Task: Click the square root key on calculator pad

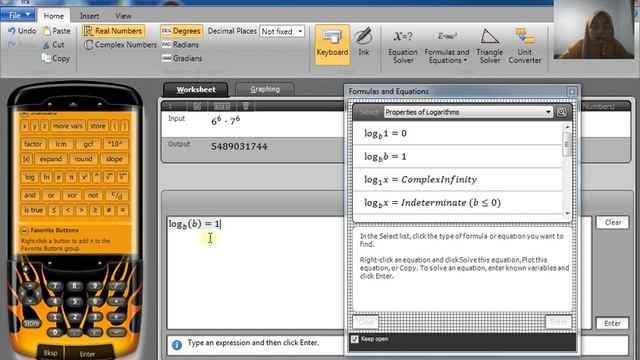Action: (x=109, y=177)
